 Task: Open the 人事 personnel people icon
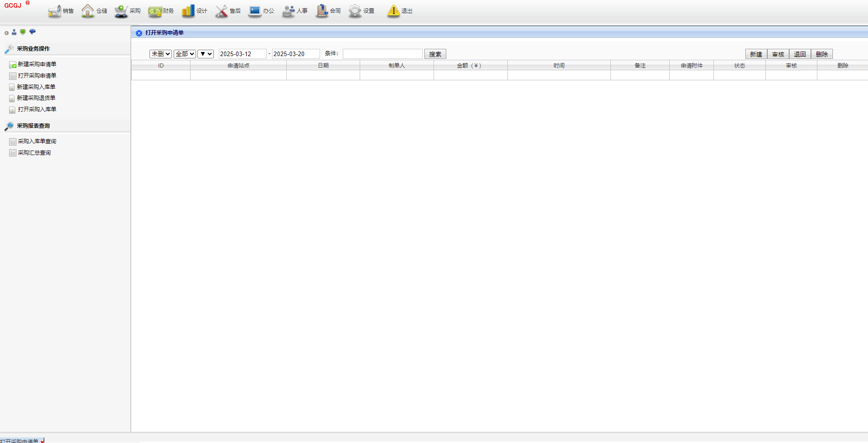tap(289, 11)
